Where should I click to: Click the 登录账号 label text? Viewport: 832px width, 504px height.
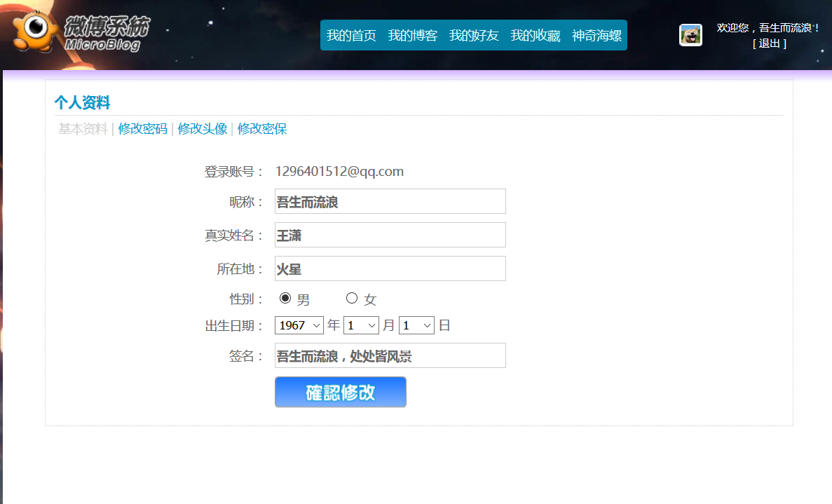[x=233, y=172]
